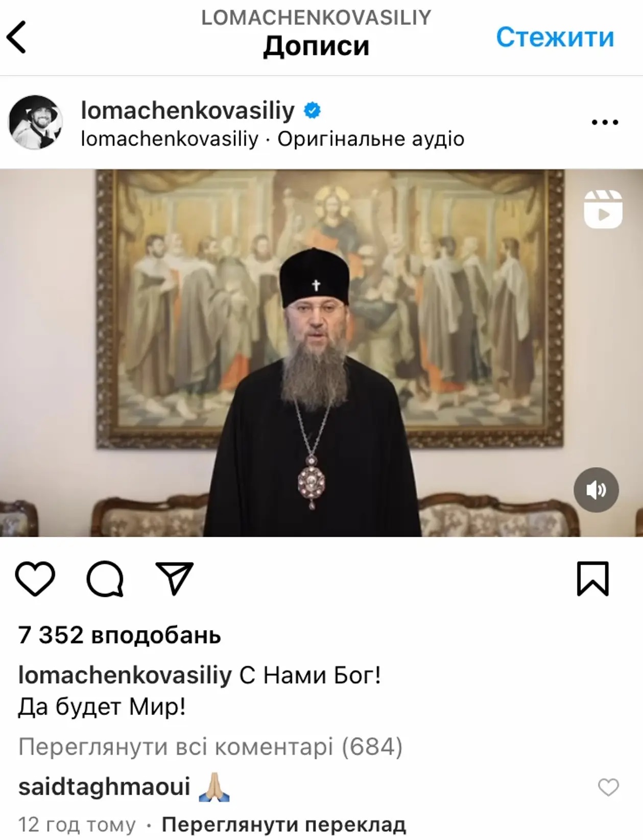Toggle video sound with the speaker icon
643x840 pixels.
(596, 490)
